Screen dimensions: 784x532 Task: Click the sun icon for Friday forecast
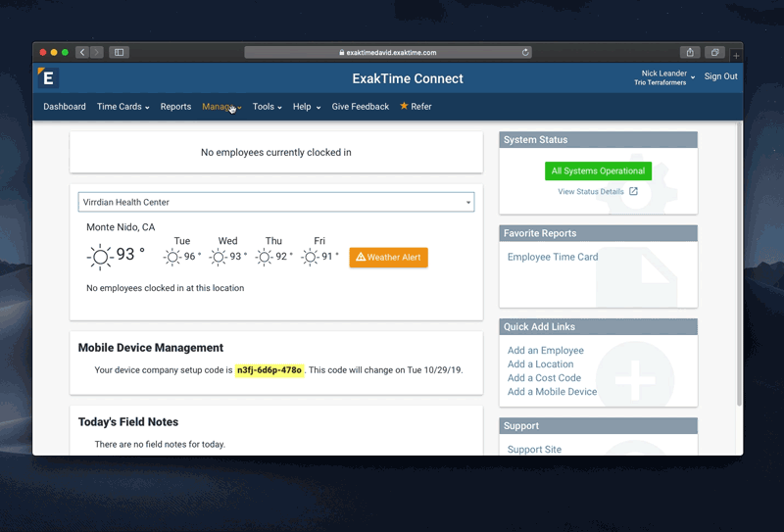tap(310, 257)
